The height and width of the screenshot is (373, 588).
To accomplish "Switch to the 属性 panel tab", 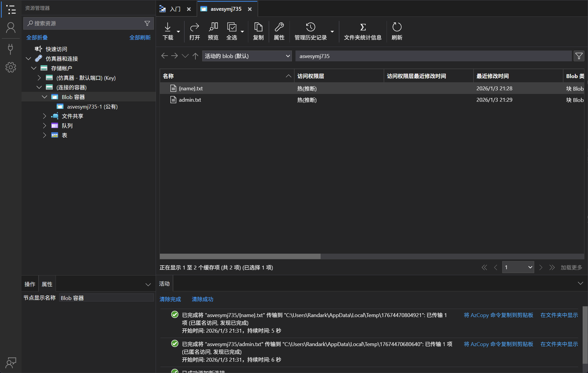I will point(47,284).
